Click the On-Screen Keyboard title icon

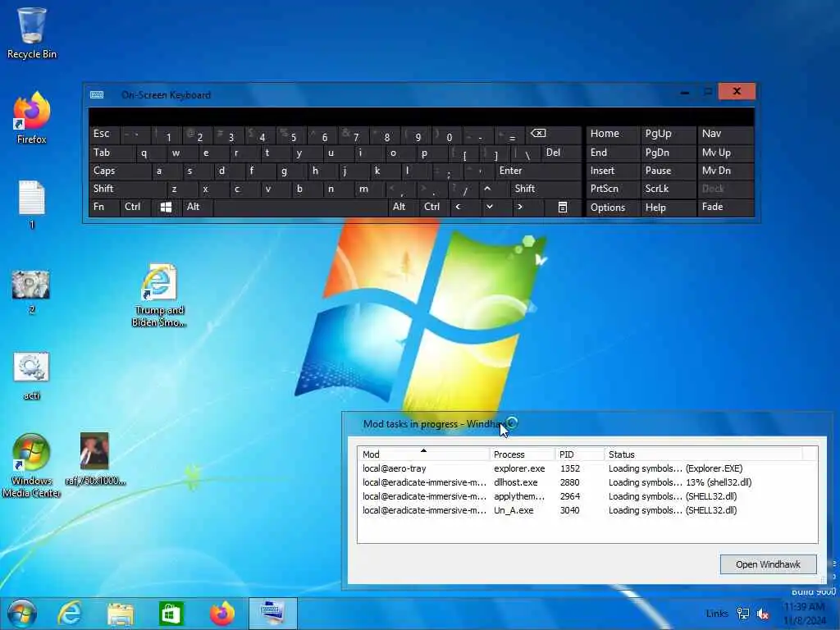pyautogui.click(x=97, y=95)
